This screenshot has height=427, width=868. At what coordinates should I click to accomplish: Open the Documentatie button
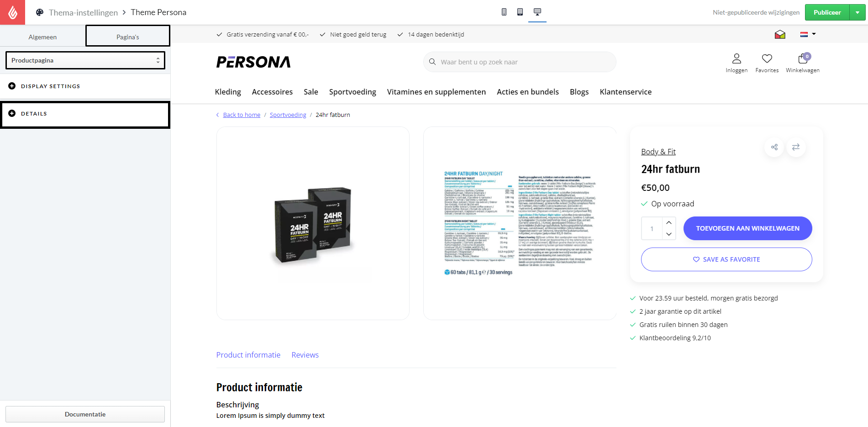coord(85,414)
